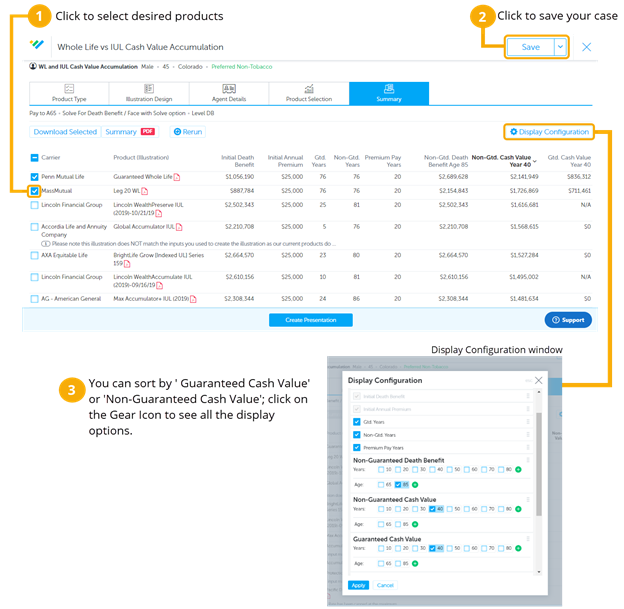Click Display Configuration scroll down arrow
Viewport: 624px width, 609px height.
pos(539,572)
